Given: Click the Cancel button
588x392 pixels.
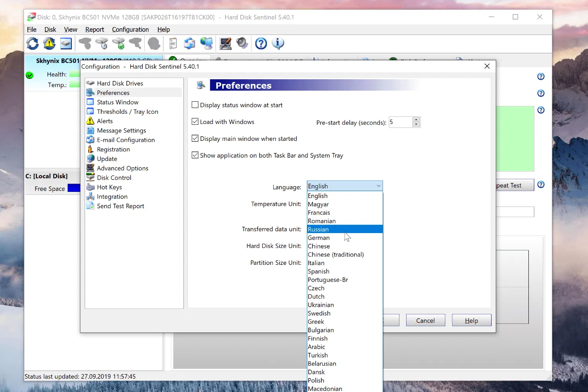Looking at the screenshot, I should pos(425,320).
